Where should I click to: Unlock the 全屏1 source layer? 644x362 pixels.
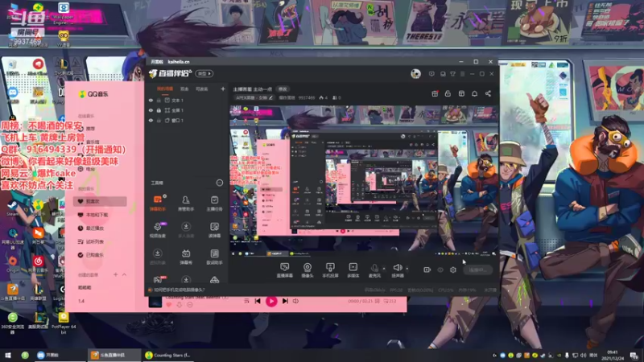pyautogui.click(x=159, y=110)
